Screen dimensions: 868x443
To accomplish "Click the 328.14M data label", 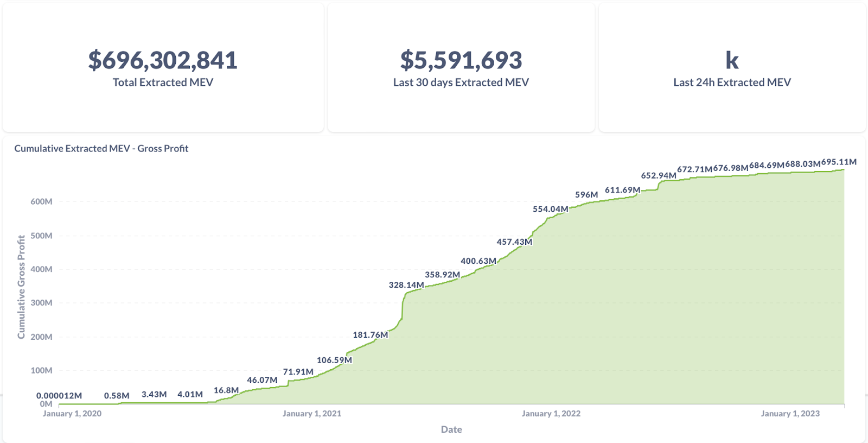I will [406, 285].
